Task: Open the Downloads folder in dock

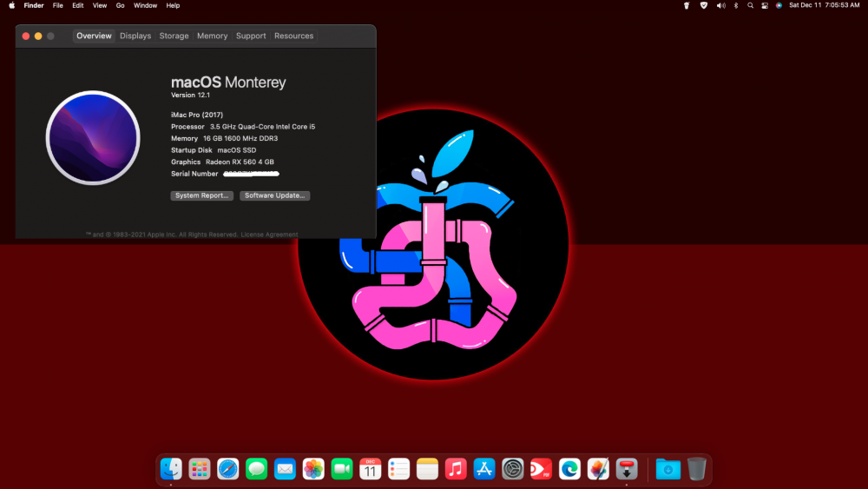Action: coord(668,469)
